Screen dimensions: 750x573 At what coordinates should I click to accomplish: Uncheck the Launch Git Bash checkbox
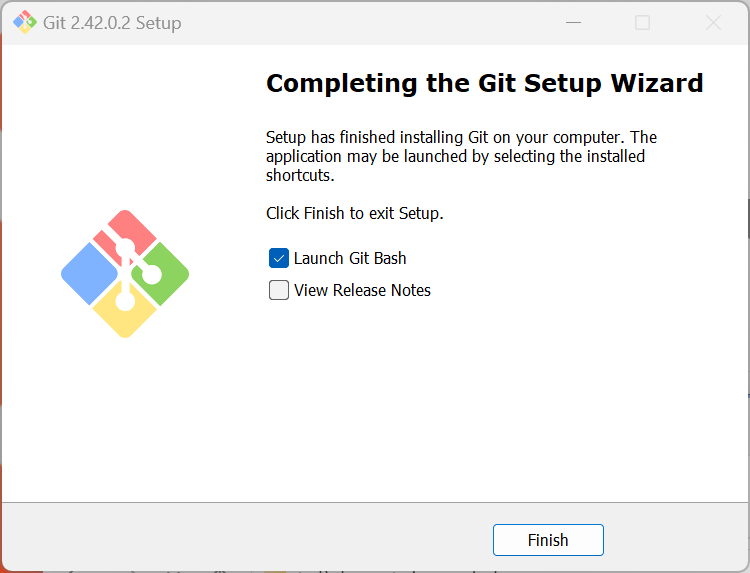[x=279, y=258]
